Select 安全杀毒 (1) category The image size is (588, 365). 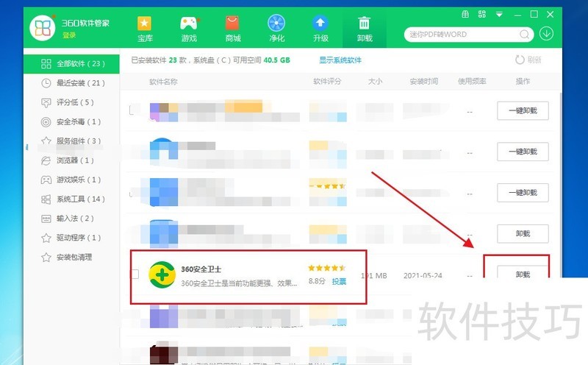pos(71,121)
